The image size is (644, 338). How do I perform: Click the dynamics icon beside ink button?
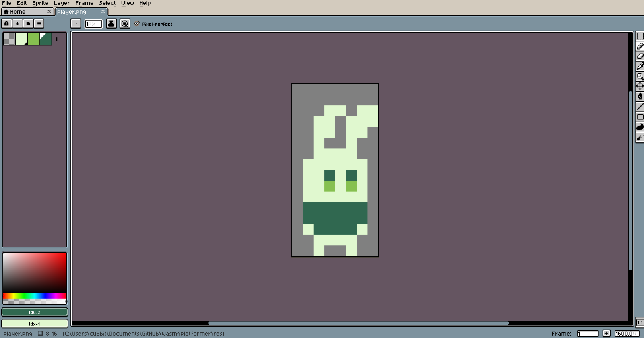[x=125, y=24]
